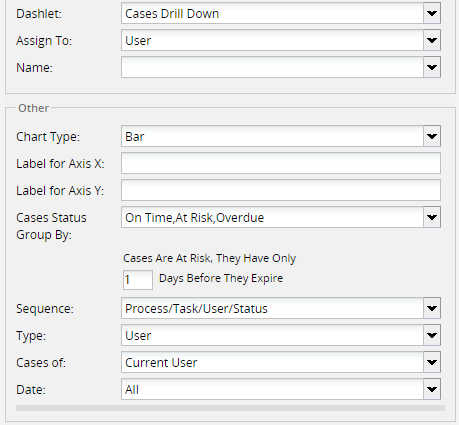The width and height of the screenshot is (459, 425).
Task: Expand the Assign To dropdown arrow
Action: [x=432, y=40]
